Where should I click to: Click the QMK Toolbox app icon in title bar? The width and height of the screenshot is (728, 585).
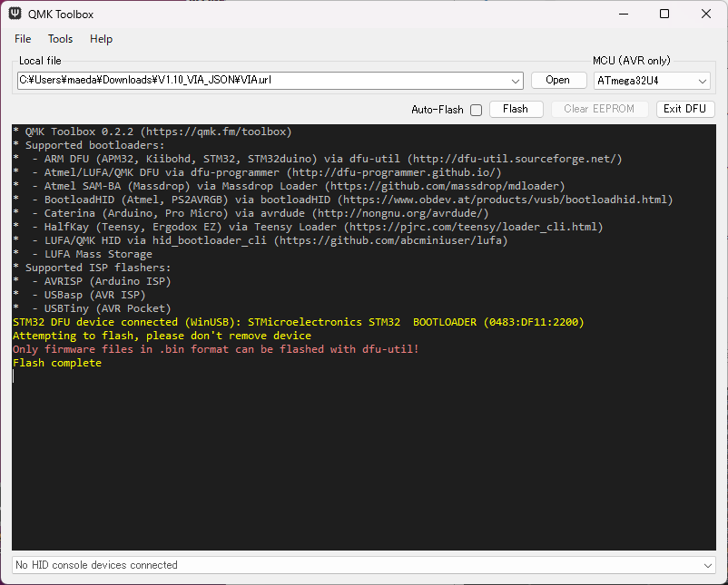(x=15, y=14)
